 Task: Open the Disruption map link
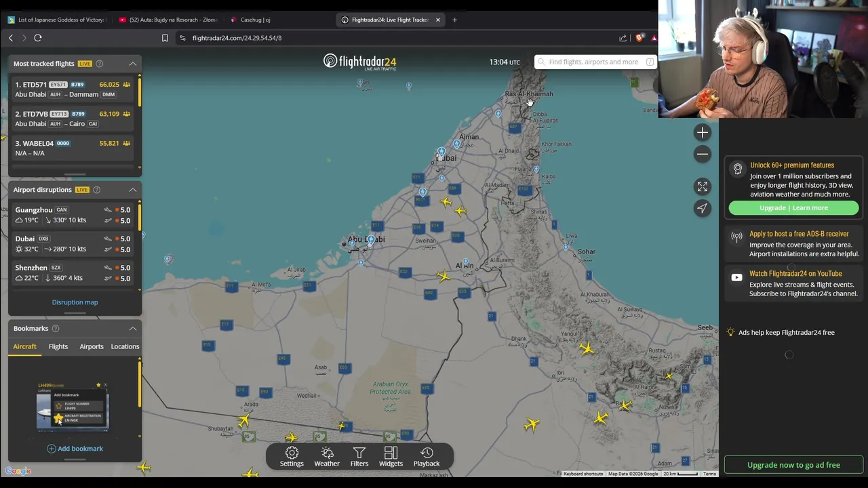tap(75, 302)
